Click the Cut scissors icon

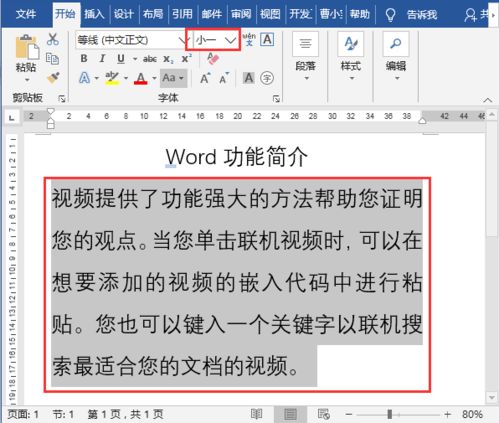[53, 39]
